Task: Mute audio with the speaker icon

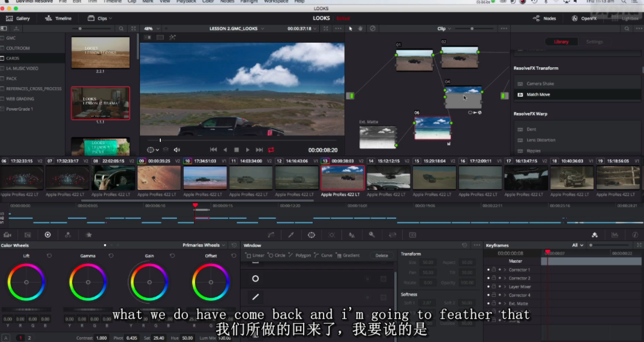Action: (176, 150)
